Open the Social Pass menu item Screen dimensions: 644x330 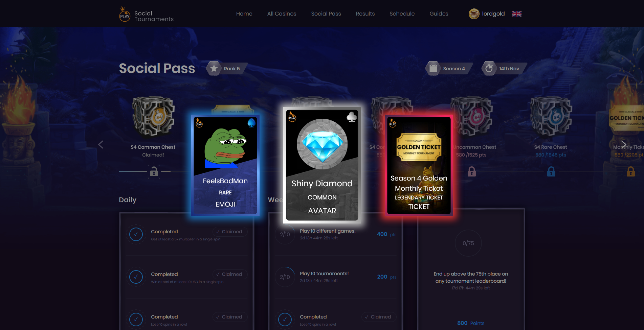[326, 14]
